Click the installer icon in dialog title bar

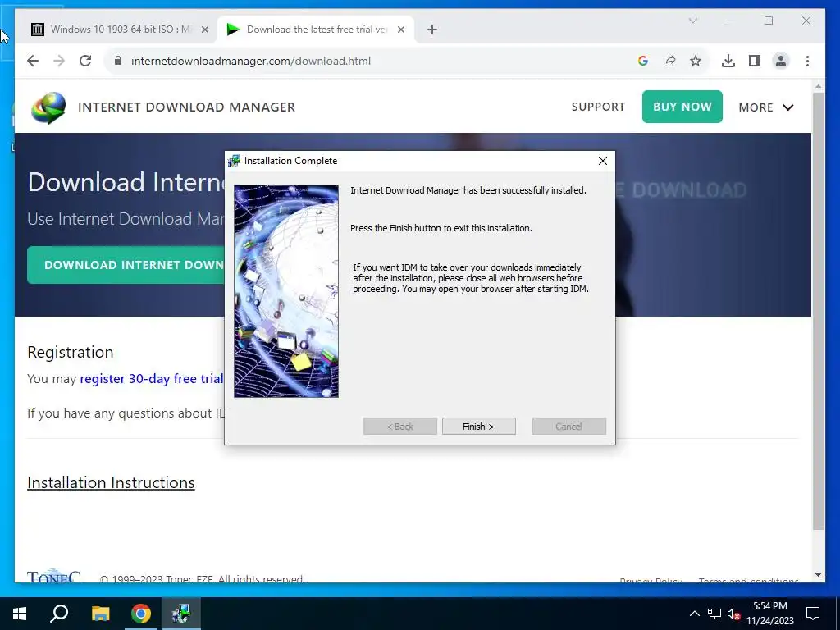click(x=234, y=161)
